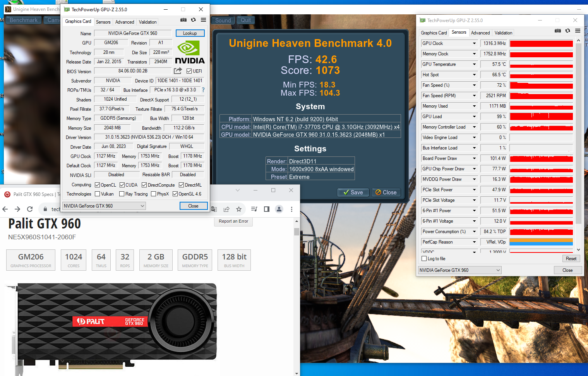Take screenshot via camera icon in GPU-Z Graphics Card window
This screenshot has width=588, height=376.
[x=183, y=20]
